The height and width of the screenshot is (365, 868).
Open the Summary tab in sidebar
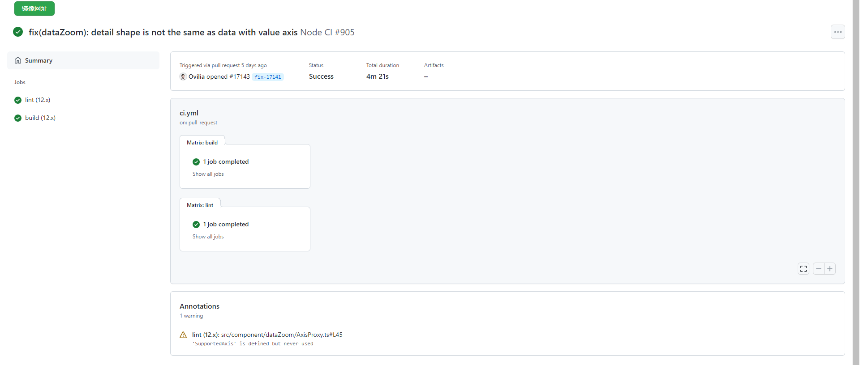click(83, 60)
